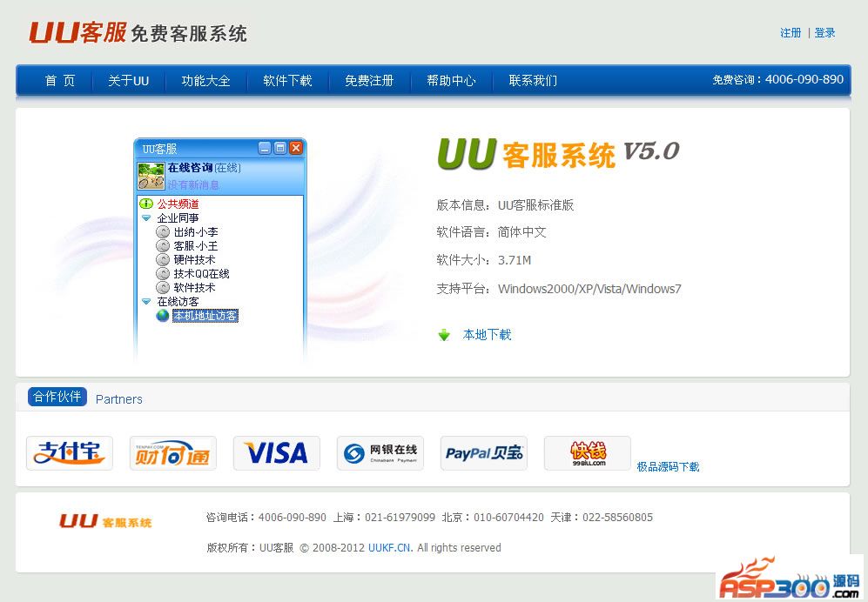
Task: Click the 在线咨询 (在线) name text
Action: pyautogui.click(x=205, y=168)
